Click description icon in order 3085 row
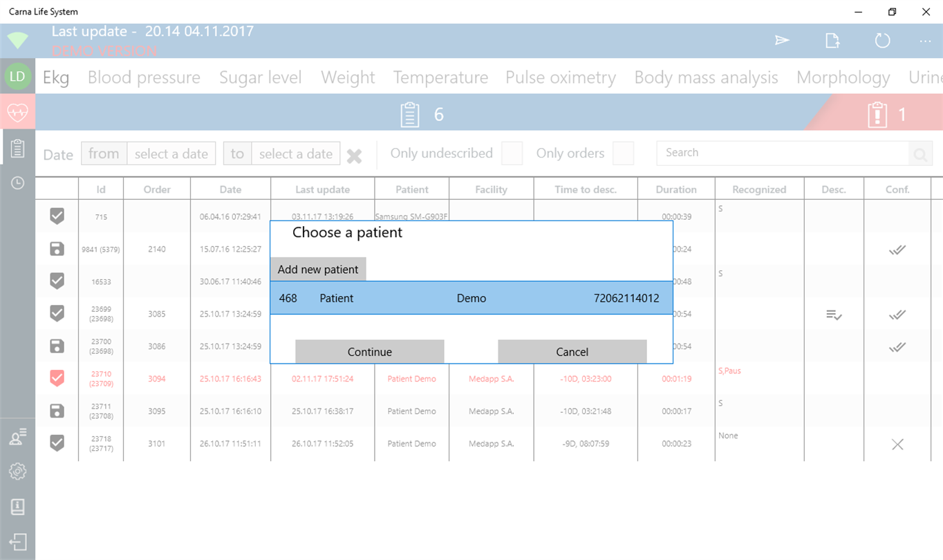The height and width of the screenshot is (560, 943). pos(834,315)
